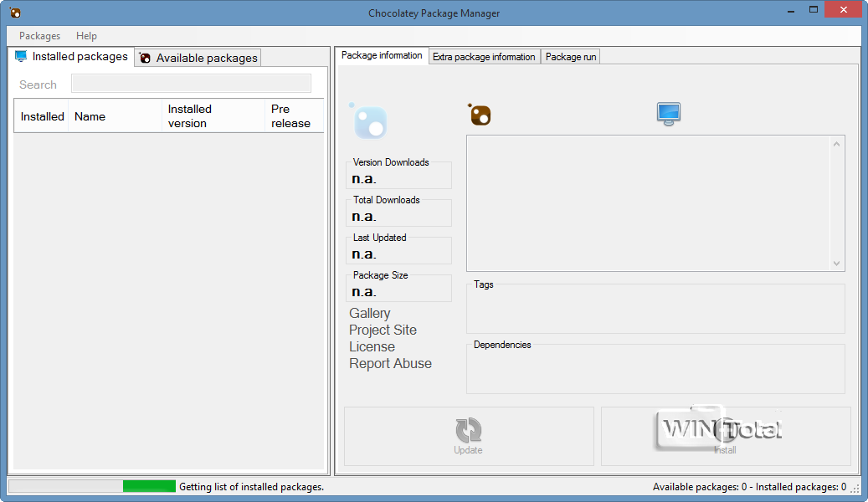Click the Total Downloads n.a. value
This screenshot has width=868, height=502.
364,217
